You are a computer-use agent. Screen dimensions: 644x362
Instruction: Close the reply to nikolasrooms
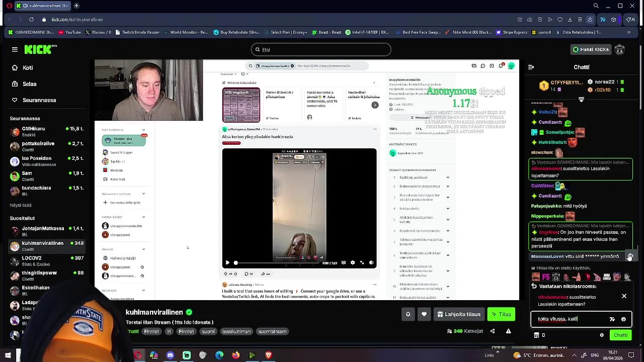[624, 296]
